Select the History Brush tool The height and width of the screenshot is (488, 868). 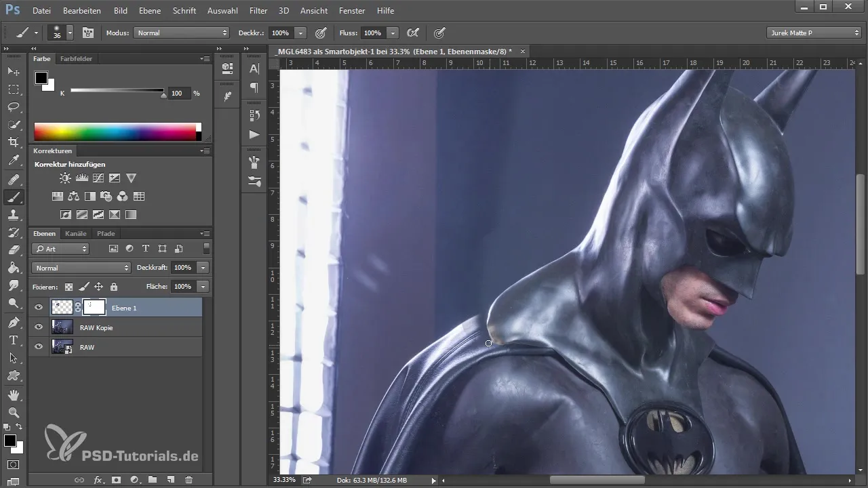[x=14, y=232]
